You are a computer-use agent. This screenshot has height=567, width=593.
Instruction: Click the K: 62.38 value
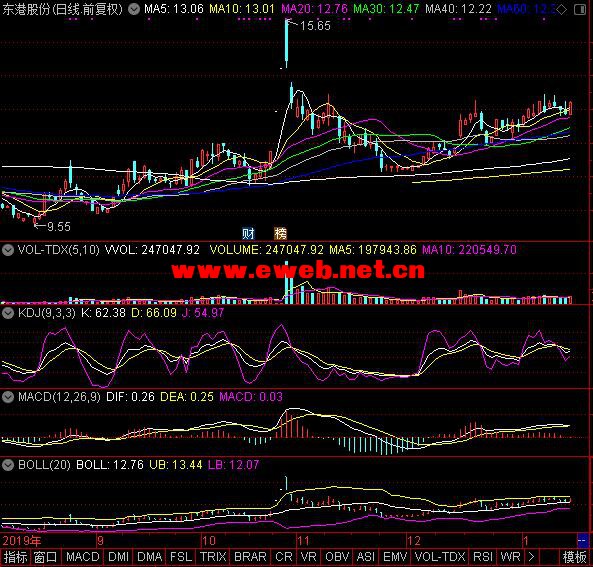click(103, 313)
